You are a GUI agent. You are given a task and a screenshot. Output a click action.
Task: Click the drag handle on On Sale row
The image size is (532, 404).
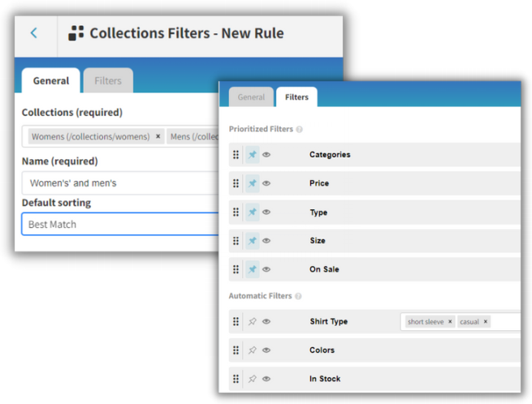tap(236, 269)
